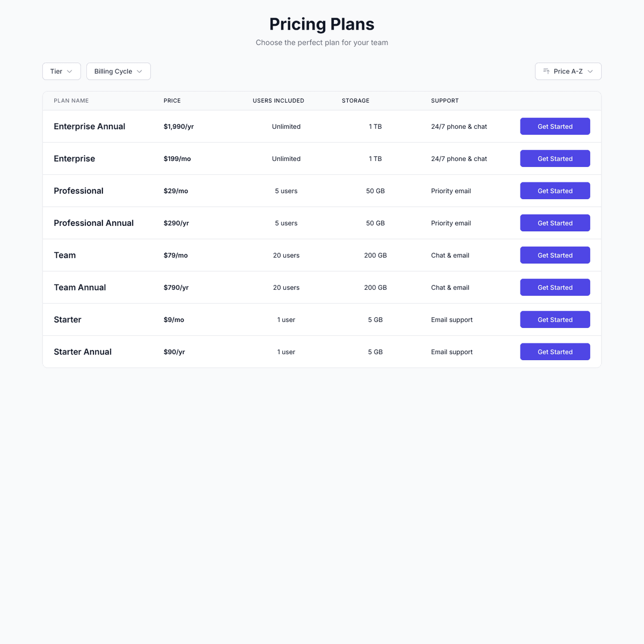Image resolution: width=644 pixels, height=644 pixels.
Task: Click Get Started for Professional Annual
Action: tap(555, 223)
